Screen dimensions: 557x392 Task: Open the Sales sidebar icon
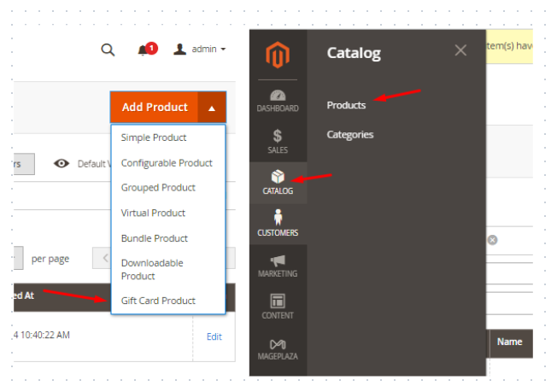point(278,141)
